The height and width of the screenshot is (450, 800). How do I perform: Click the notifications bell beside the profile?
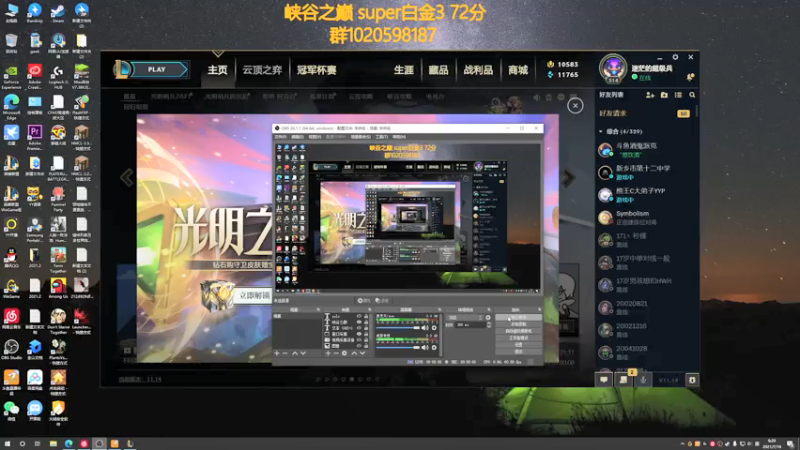click(x=690, y=77)
